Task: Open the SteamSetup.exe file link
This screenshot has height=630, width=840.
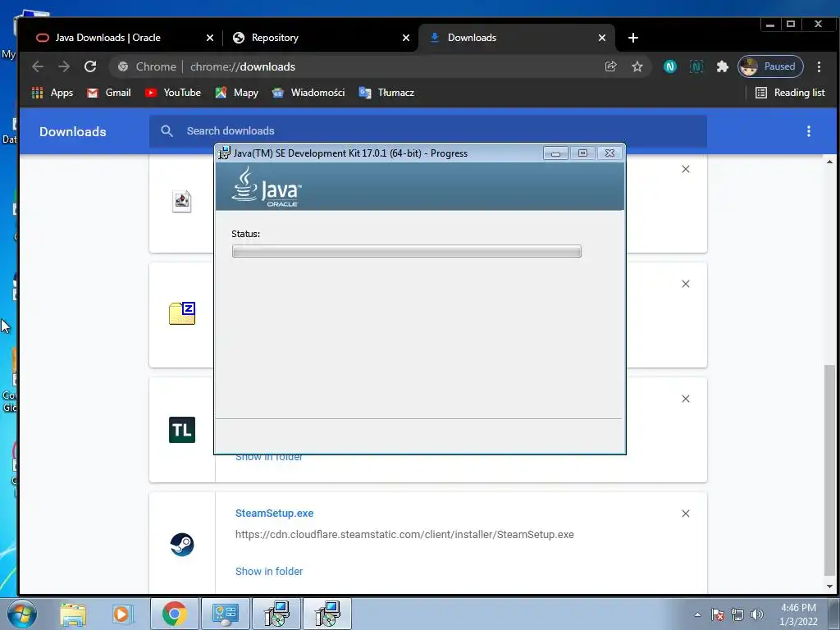Action: (274, 514)
